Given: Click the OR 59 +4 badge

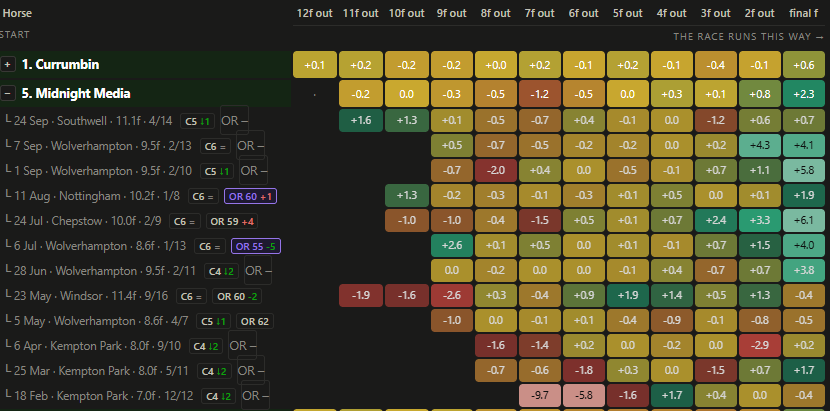Looking at the screenshot, I should (234, 221).
